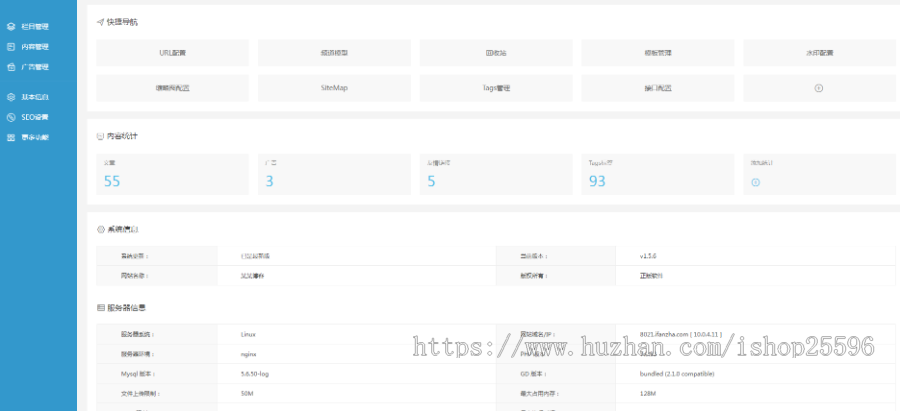
Task: Click the 'Linux' server system value
Action: (x=249, y=334)
